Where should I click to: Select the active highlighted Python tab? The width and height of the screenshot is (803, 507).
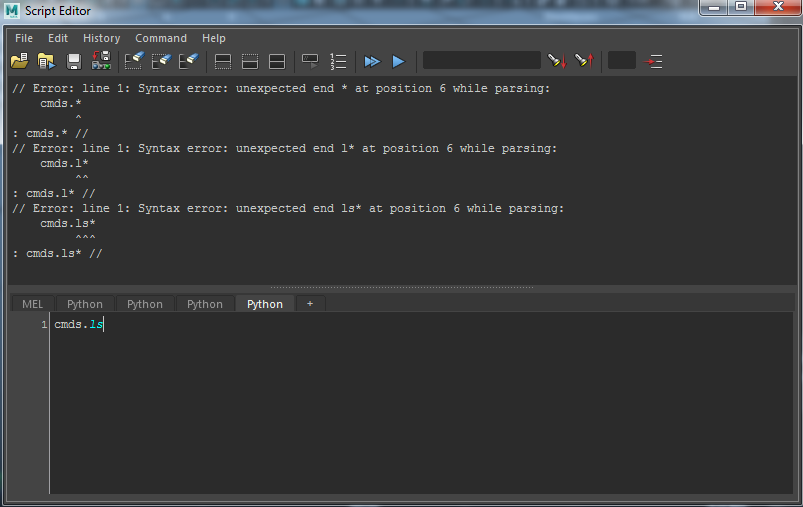265,304
